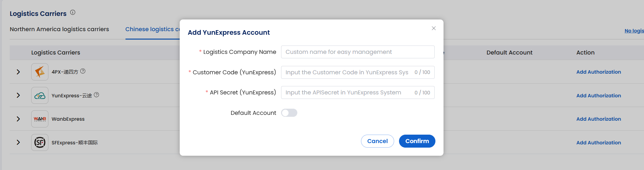Focus the Logistics Company Name field
The image size is (644, 170).
pyautogui.click(x=357, y=52)
